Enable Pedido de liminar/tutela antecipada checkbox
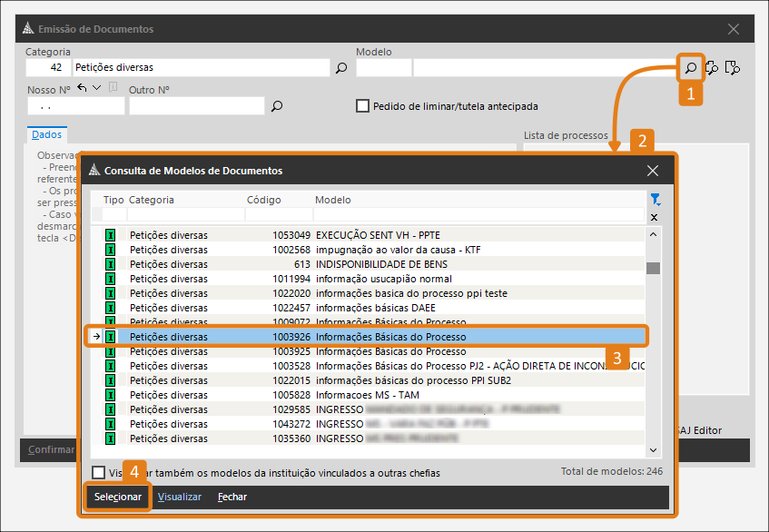Viewport: 769px width, 532px height. tap(363, 106)
